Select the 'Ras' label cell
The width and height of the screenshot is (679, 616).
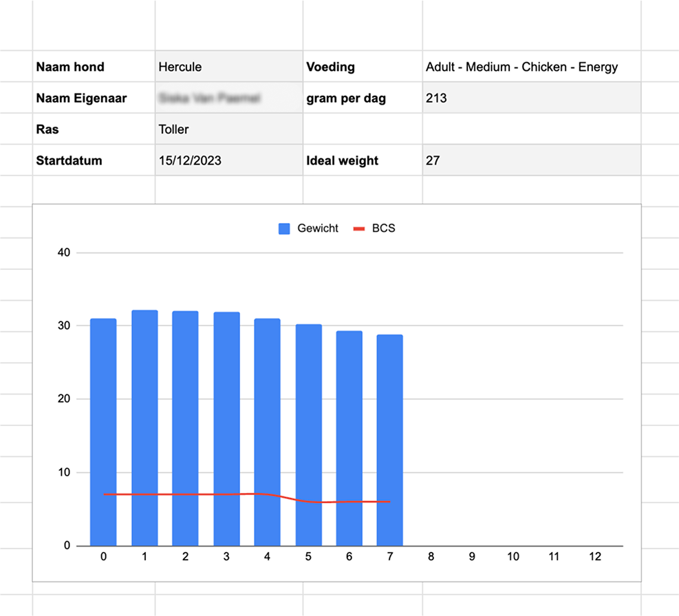[x=94, y=129]
